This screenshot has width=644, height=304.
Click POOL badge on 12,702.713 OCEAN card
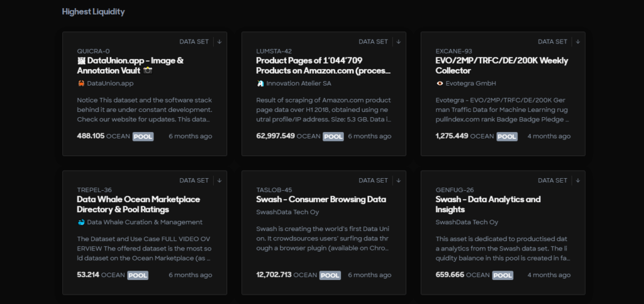point(330,275)
